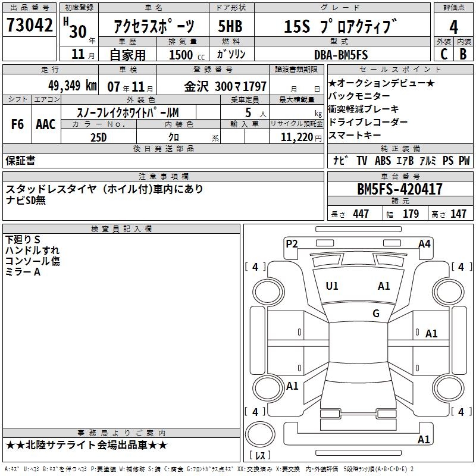Select first registration year H30

(x=75, y=28)
